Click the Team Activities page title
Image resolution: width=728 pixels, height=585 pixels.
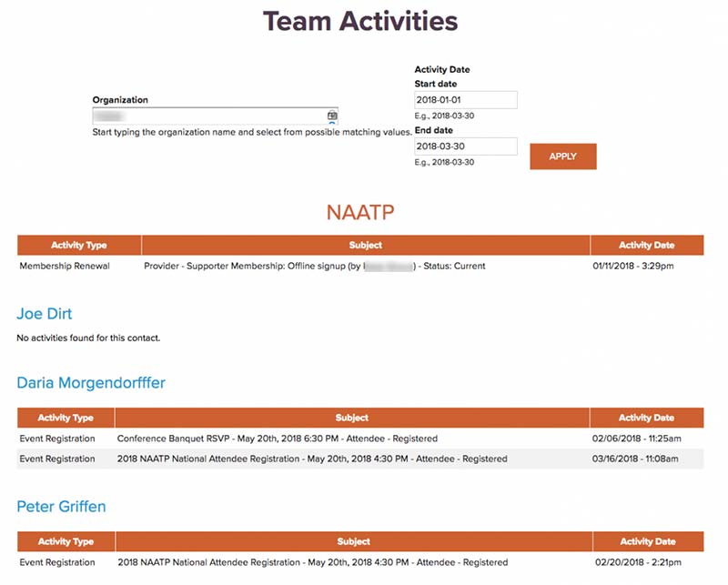[x=363, y=21]
